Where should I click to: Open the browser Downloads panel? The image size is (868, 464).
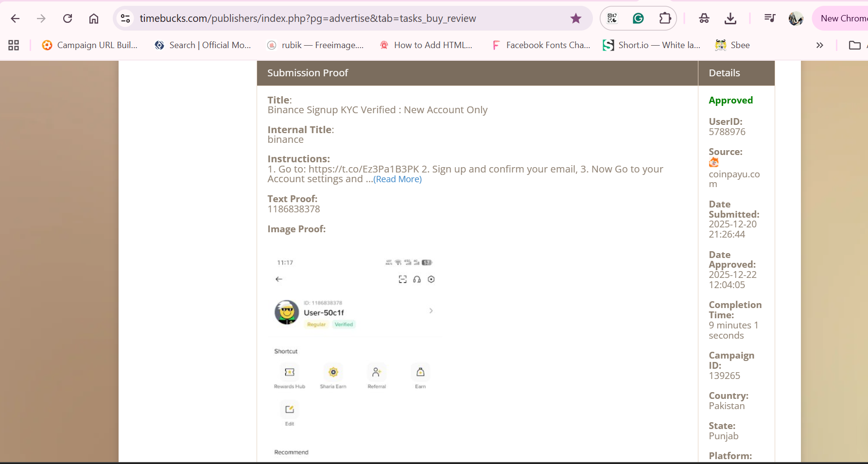(x=730, y=18)
